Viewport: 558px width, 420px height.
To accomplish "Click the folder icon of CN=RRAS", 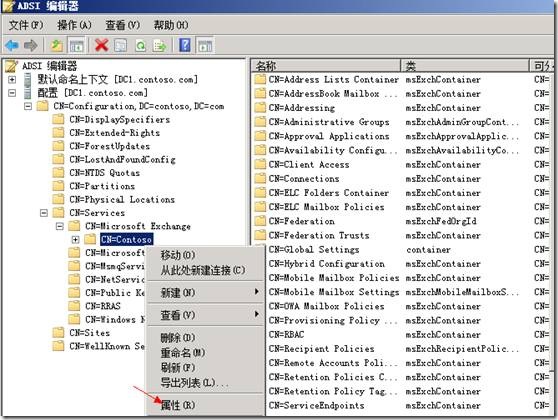I will pos(74,306).
